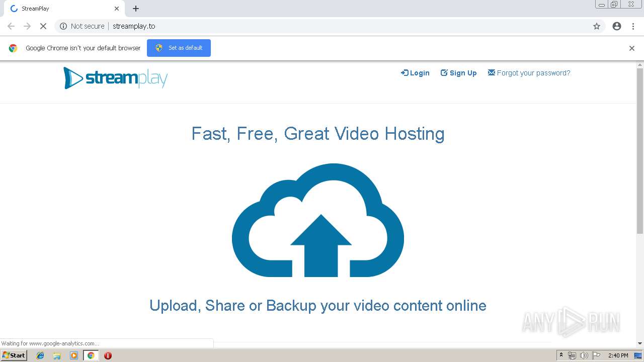The width and height of the screenshot is (644, 362).
Task: Click Forgot your password link
Action: pos(529,73)
